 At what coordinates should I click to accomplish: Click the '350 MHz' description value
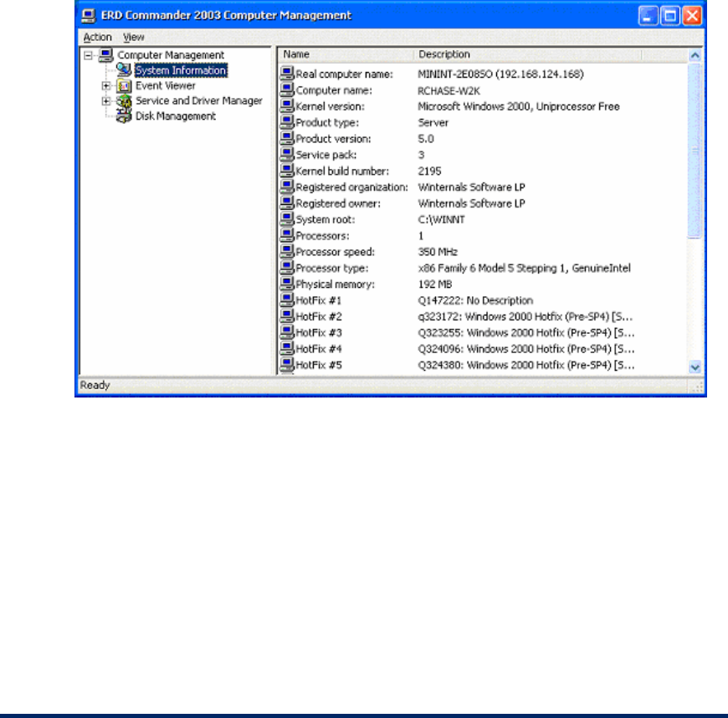(438, 252)
